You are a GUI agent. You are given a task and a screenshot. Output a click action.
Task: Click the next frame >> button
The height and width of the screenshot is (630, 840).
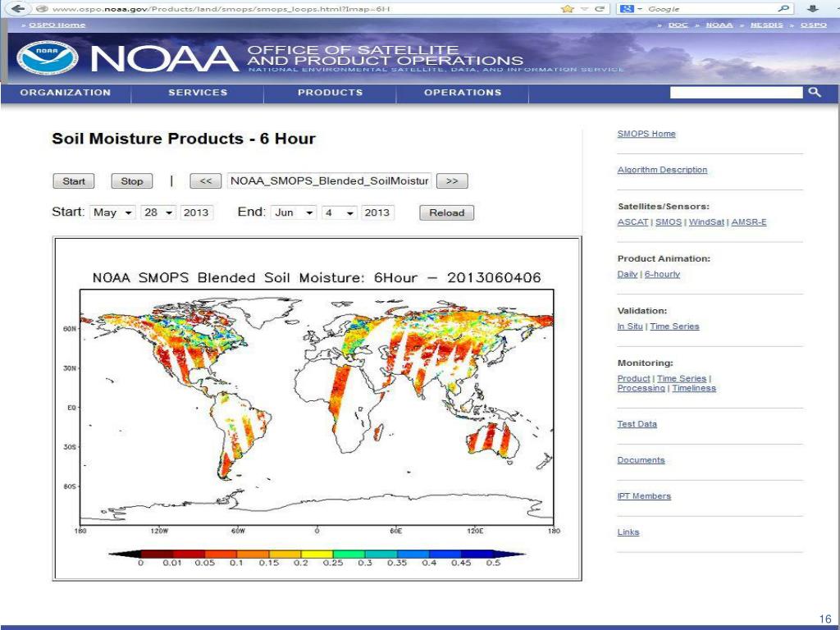(x=452, y=181)
